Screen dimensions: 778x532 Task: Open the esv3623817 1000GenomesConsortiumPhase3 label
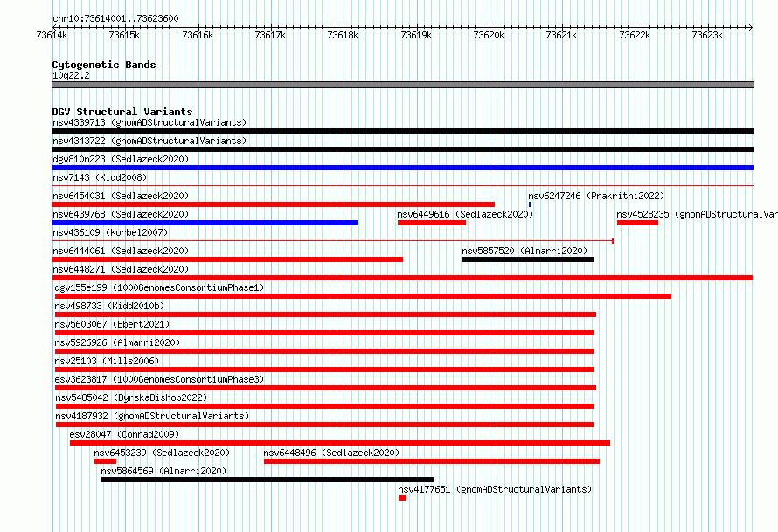pyautogui.click(x=159, y=379)
